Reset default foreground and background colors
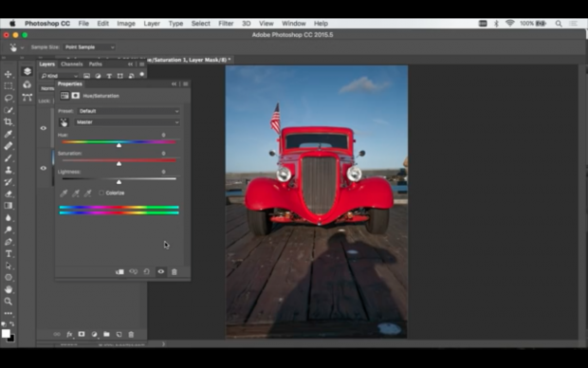This screenshot has width=588, height=368. coord(4,323)
